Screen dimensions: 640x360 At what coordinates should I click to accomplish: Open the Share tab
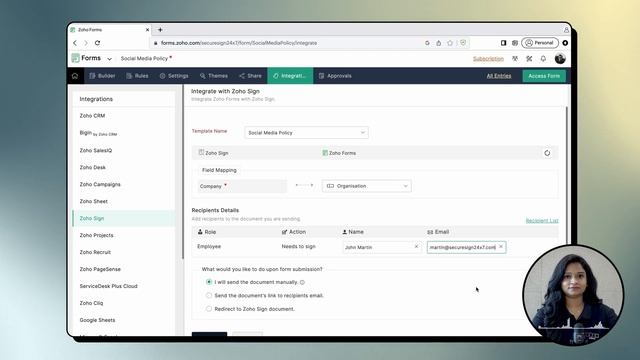(x=250, y=76)
